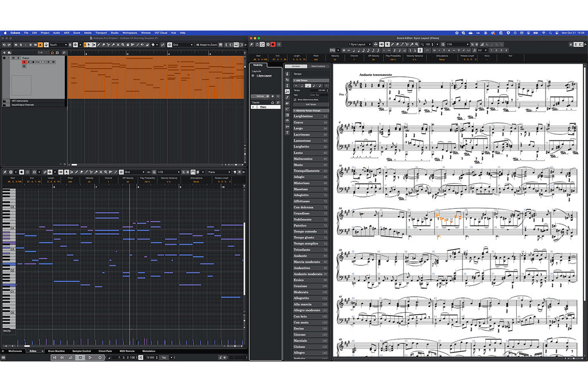The height and width of the screenshot is (392, 588).
Task: Collapse the Add Tempo section
Action: click(311, 80)
